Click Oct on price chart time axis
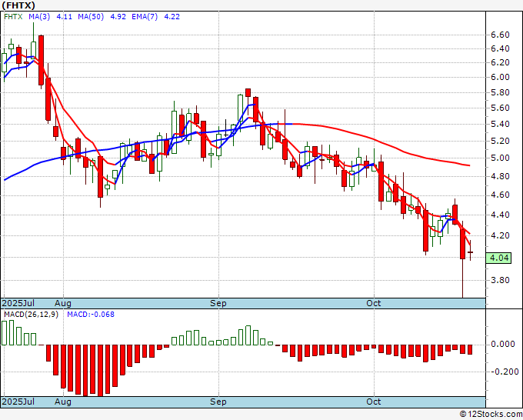 373,303
